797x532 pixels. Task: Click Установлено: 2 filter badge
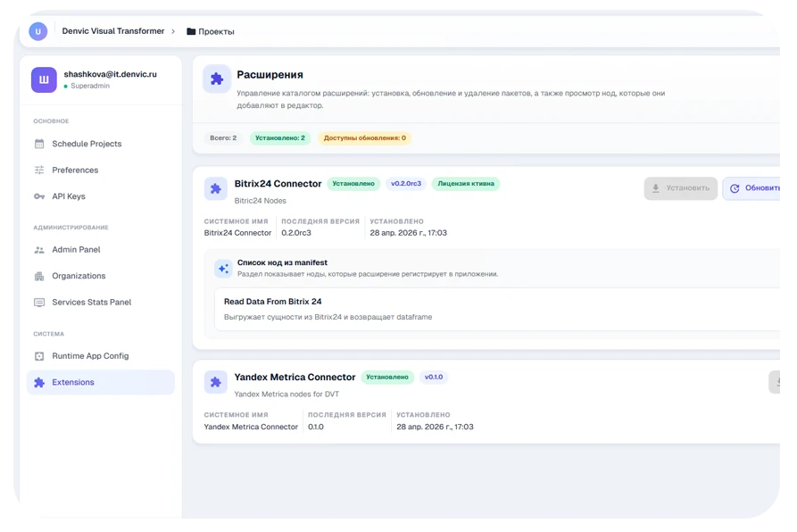pyautogui.click(x=280, y=138)
